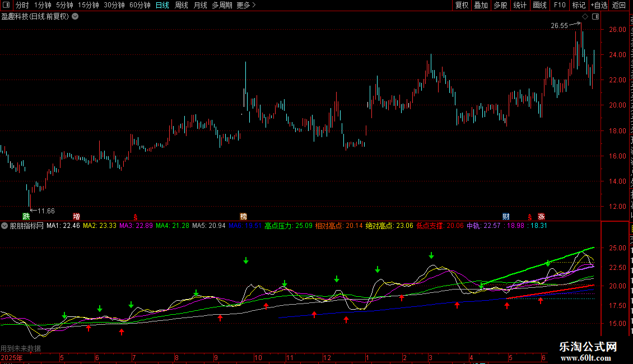
Task: Click the 低点支撑: 20.06 label
Action: click(x=440, y=226)
